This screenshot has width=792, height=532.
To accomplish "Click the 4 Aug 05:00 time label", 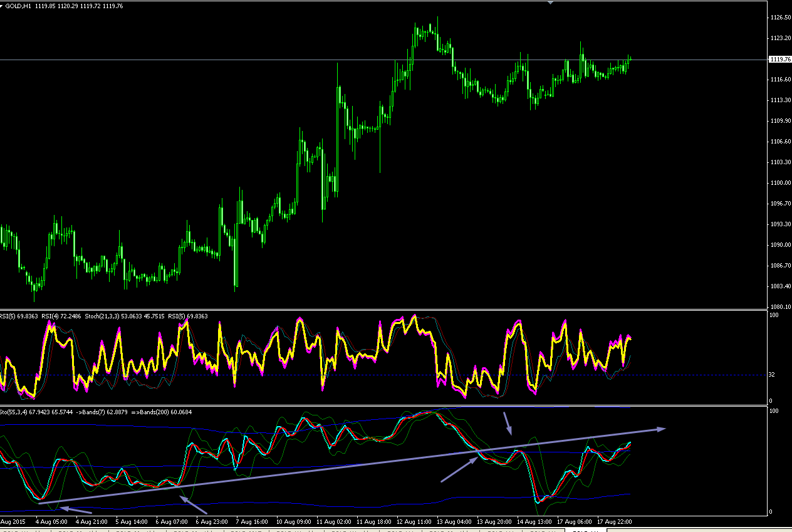I will (51, 521).
